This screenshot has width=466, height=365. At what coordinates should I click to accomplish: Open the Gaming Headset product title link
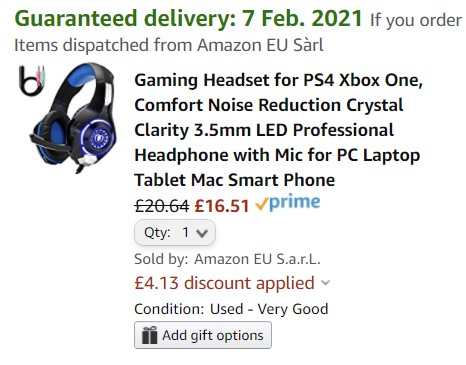pyautogui.click(x=278, y=130)
